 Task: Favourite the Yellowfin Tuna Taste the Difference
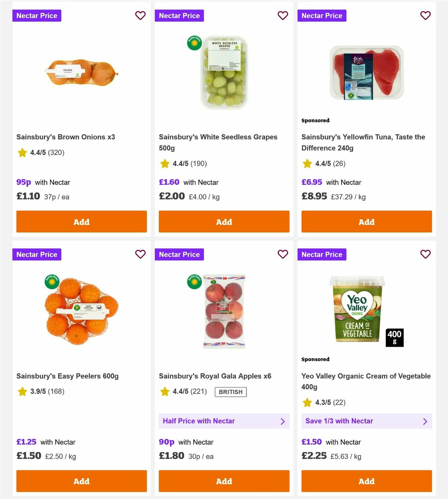pyautogui.click(x=426, y=16)
